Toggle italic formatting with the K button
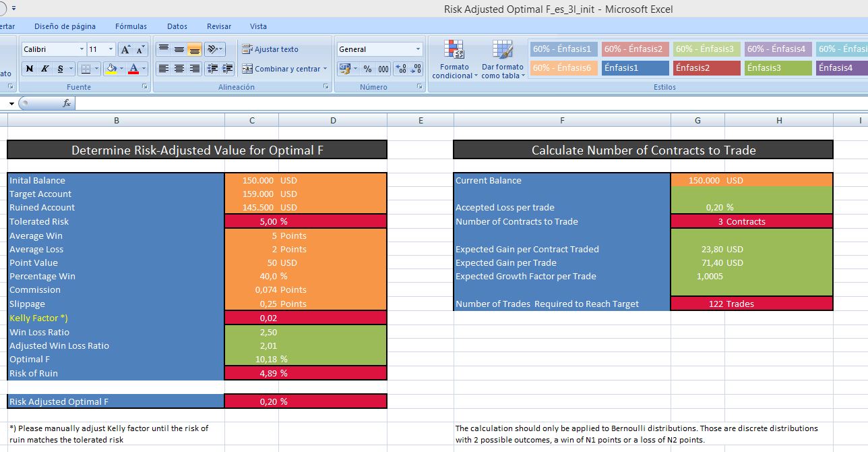Image resolution: width=868 pixels, height=452 pixels. 44,69
